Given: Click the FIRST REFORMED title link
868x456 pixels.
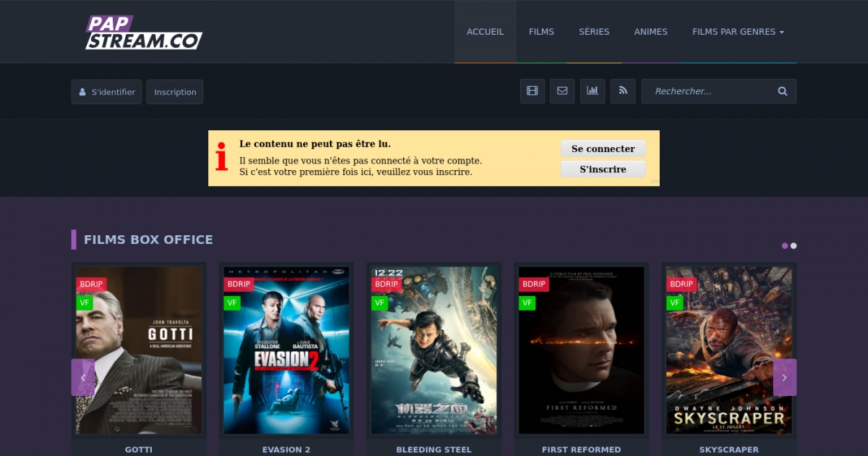Looking at the screenshot, I should (582, 449).
